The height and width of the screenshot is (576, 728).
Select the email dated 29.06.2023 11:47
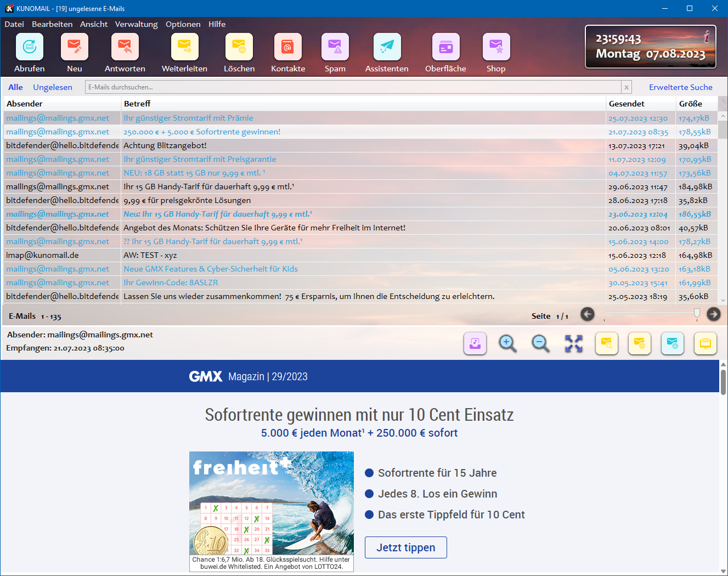(x=361, y=187)
